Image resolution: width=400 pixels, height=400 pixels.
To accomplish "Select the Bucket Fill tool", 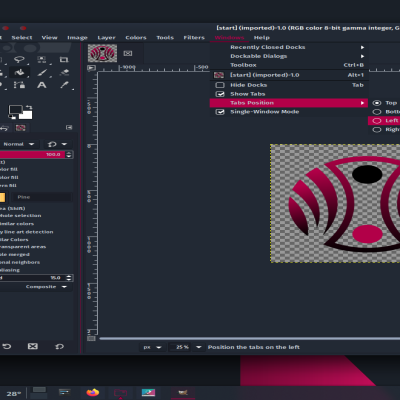I will (19, 72).
